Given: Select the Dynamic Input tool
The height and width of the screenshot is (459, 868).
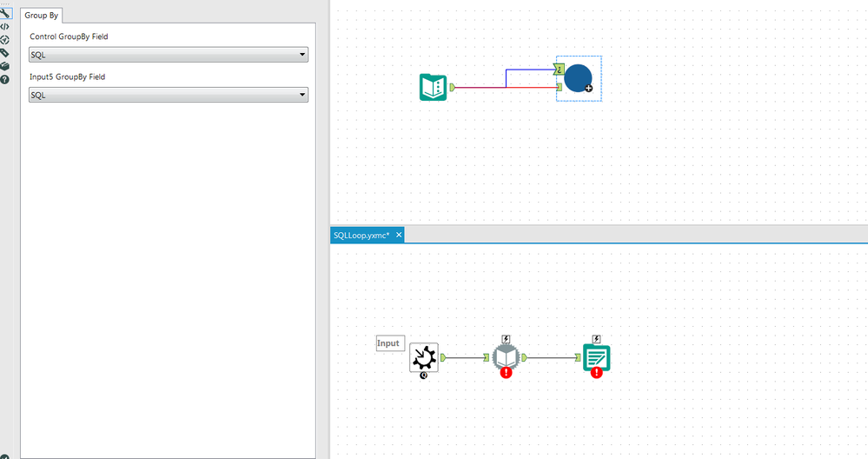Looking at the screenshot, I should click(x=506, y=357).
